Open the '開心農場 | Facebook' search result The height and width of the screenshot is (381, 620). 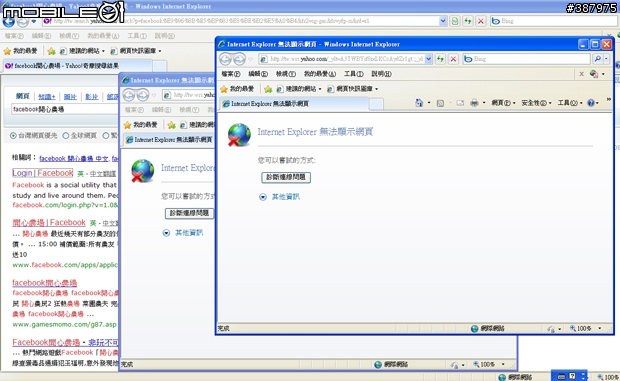[49, 223]
